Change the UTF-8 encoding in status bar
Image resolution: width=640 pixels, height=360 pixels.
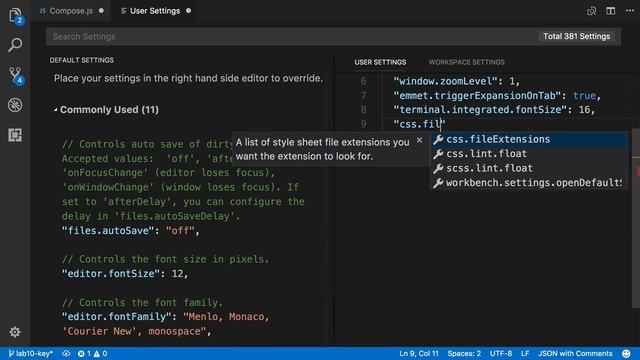[501, 353]
